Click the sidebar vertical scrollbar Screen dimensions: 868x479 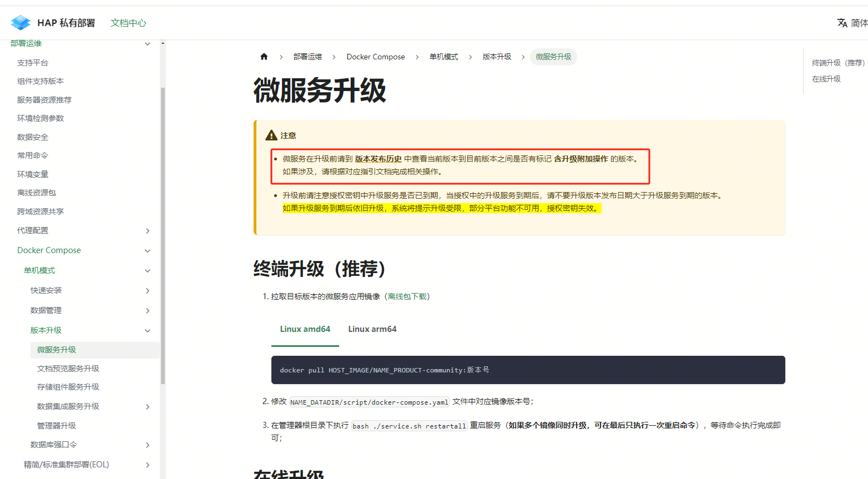click(163, 233)
